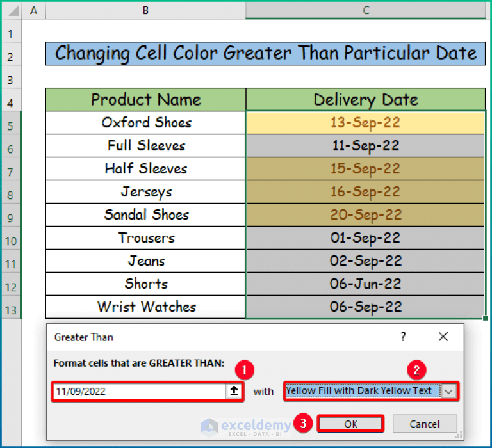Viewport: 492px width, 448px height.
Task: Select the 06-Sep-22 date cell
Action: [366, 307]
